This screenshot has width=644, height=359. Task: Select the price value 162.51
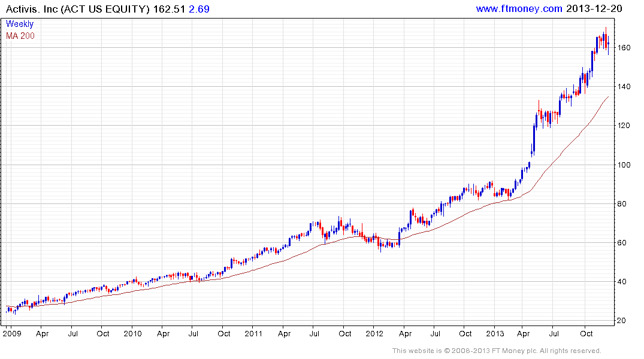[x=169, y=9]
